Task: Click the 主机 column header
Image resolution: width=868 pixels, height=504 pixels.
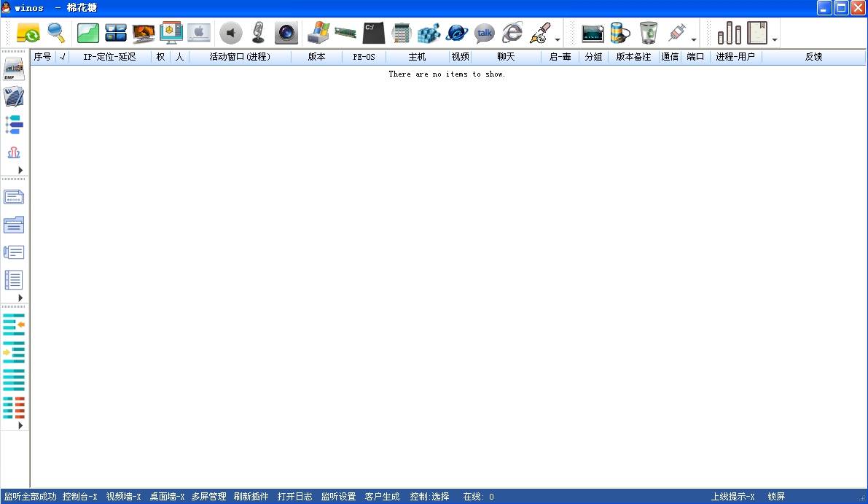Action: (x=417, y=56)
